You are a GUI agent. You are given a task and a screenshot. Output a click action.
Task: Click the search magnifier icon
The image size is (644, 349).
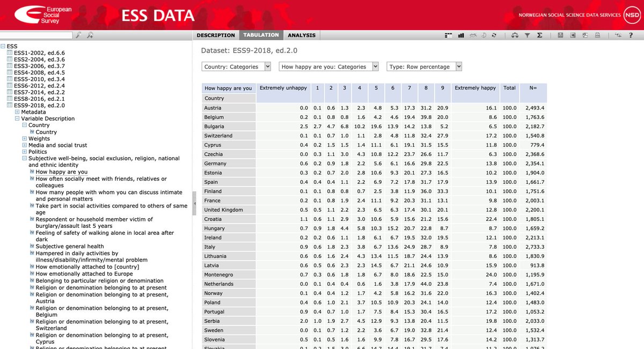pos(78,35)
